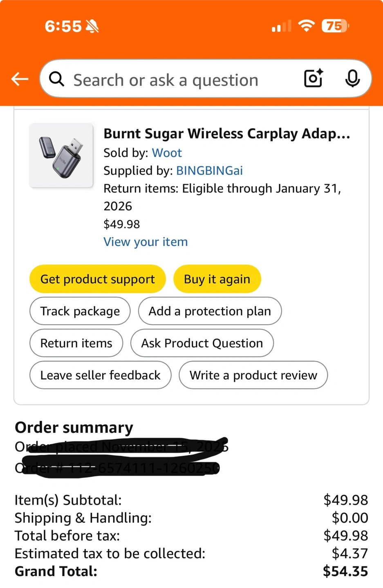This screenshot has height=588, width=383.
Task: Open the BINGBINGai supplier link
Action: [209, 171]
